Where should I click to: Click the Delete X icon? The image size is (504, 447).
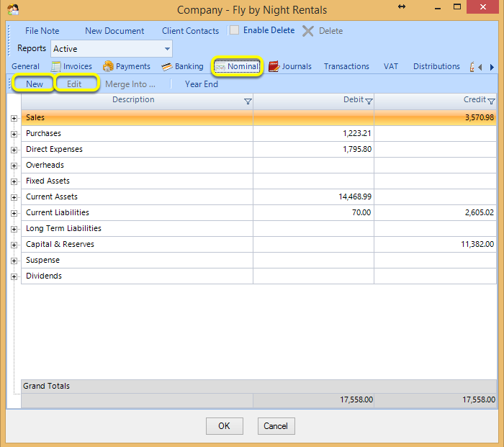click(x=308, y=31)
